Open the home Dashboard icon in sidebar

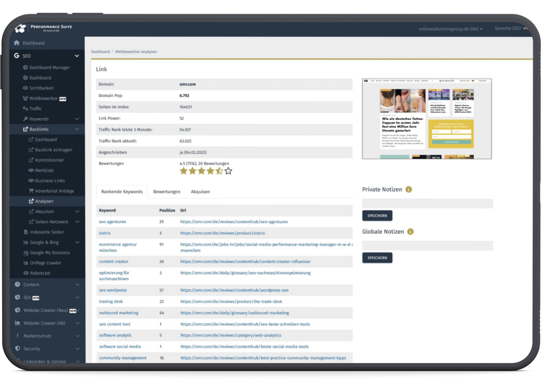(x=17, y=43)
